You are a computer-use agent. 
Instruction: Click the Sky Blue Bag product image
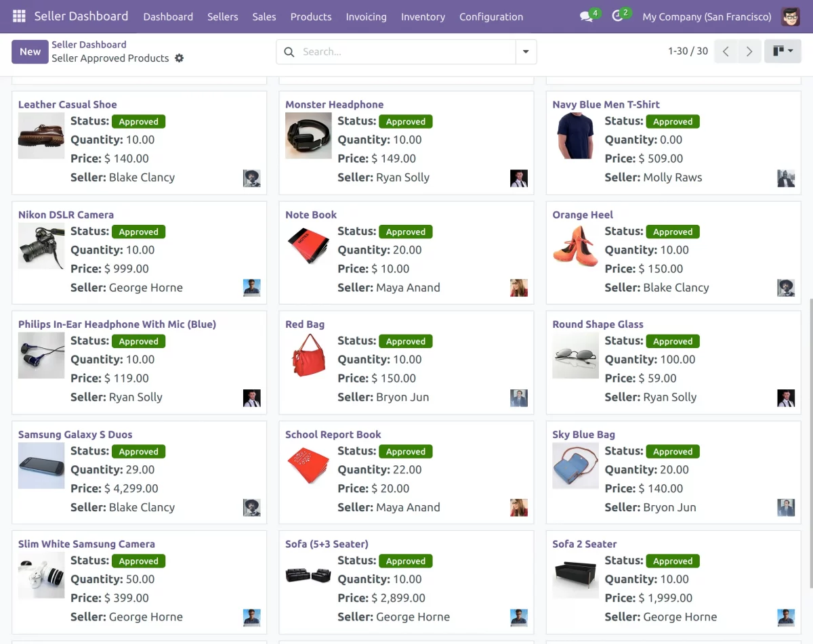[x=575, y=466]
